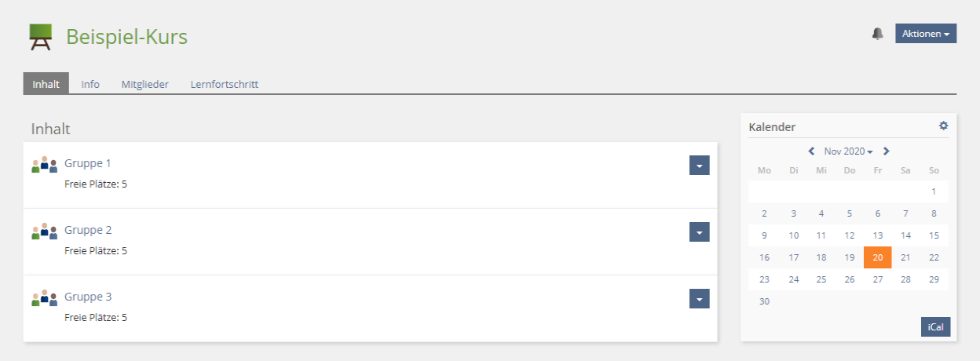
Task: Open the Gruppe 1 link
Action: tap(88, 163)
